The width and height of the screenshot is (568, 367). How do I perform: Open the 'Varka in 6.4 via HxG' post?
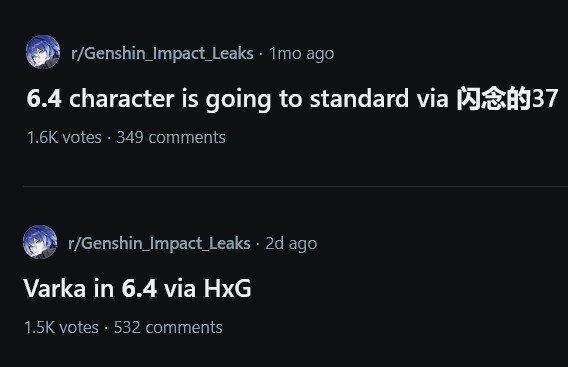point(137,289)
